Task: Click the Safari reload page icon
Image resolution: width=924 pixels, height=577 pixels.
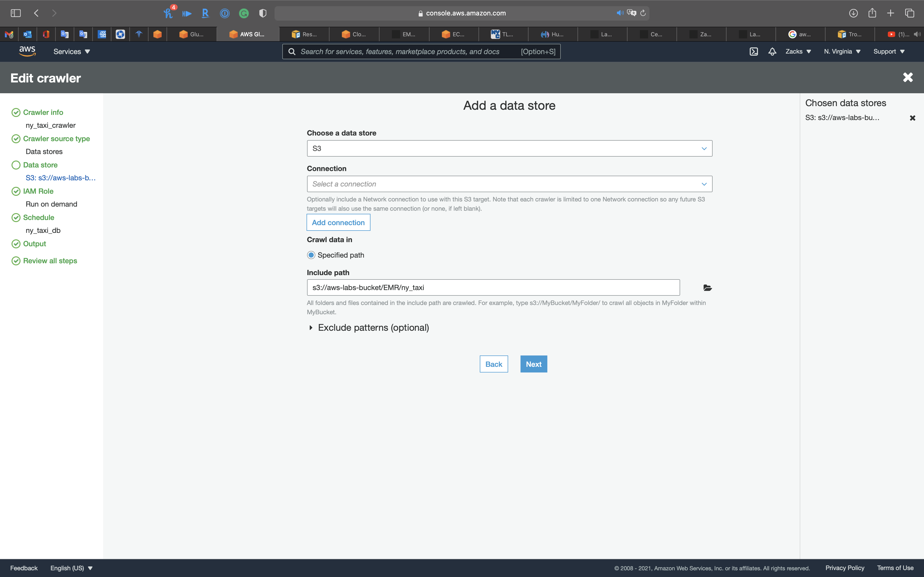Action: click(x=643, y=13)
